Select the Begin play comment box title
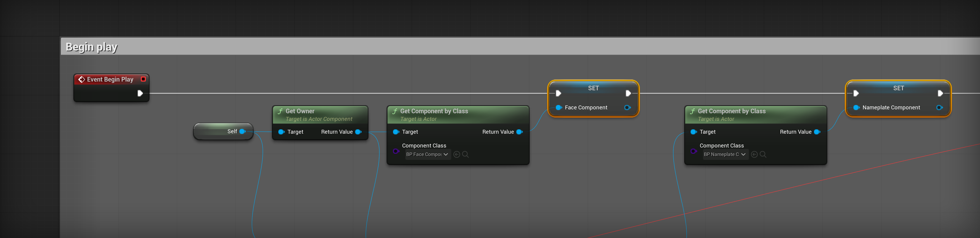 tap(92, 47)
